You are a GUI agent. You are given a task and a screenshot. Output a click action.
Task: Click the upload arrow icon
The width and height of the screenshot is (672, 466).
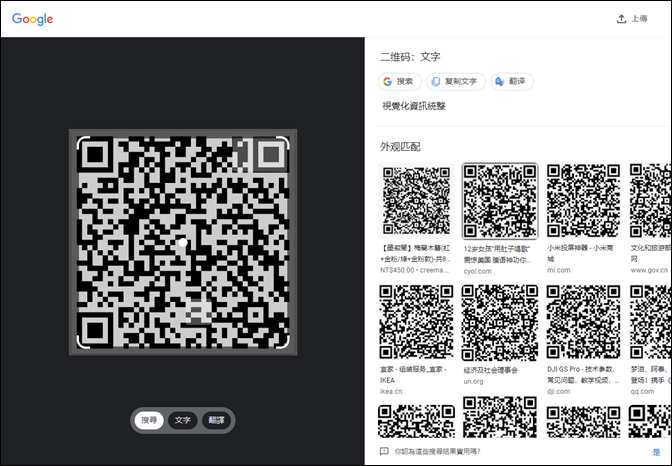(x=621, y=19)
